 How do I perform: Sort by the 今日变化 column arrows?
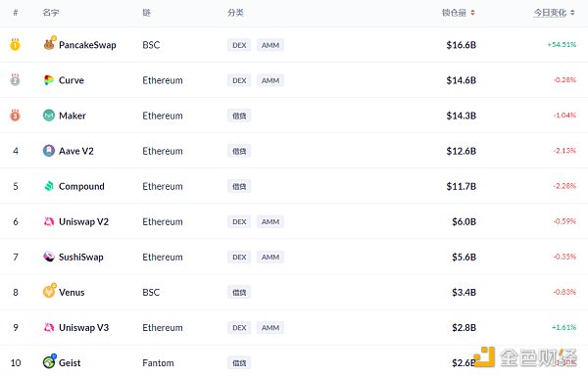tap(572, 13)
